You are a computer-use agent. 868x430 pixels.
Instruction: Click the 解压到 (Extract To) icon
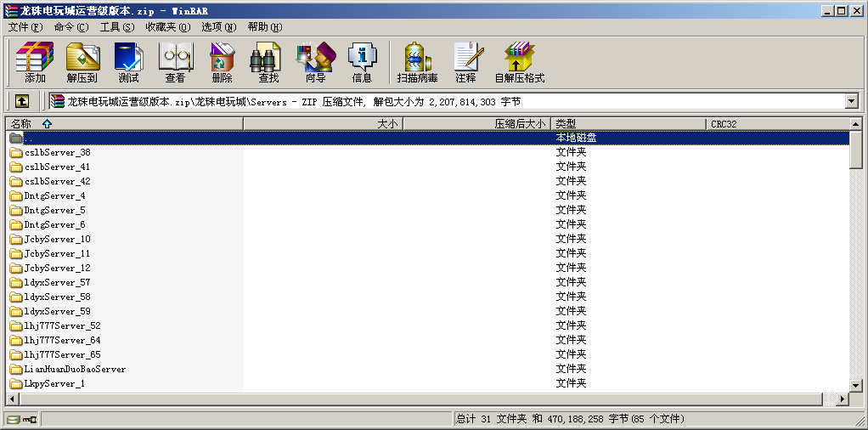82,63
